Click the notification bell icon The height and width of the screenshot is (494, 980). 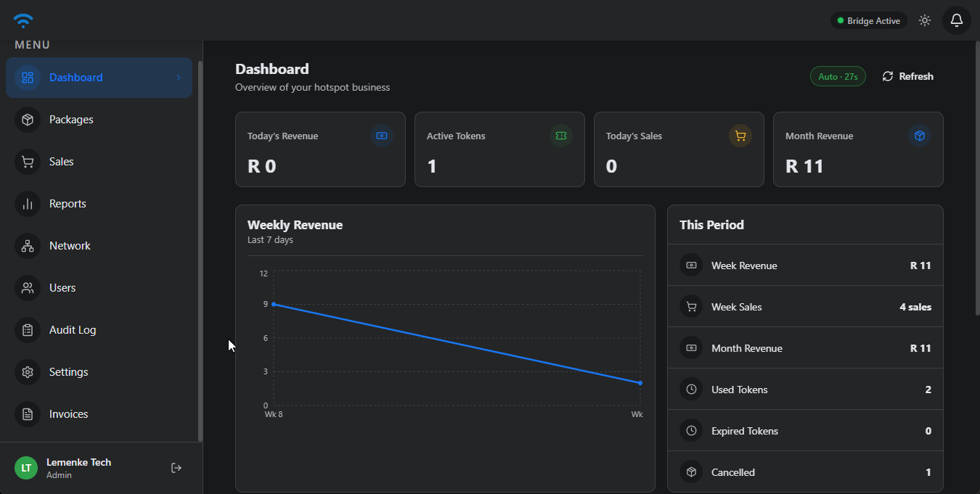[x=956, y=20]
